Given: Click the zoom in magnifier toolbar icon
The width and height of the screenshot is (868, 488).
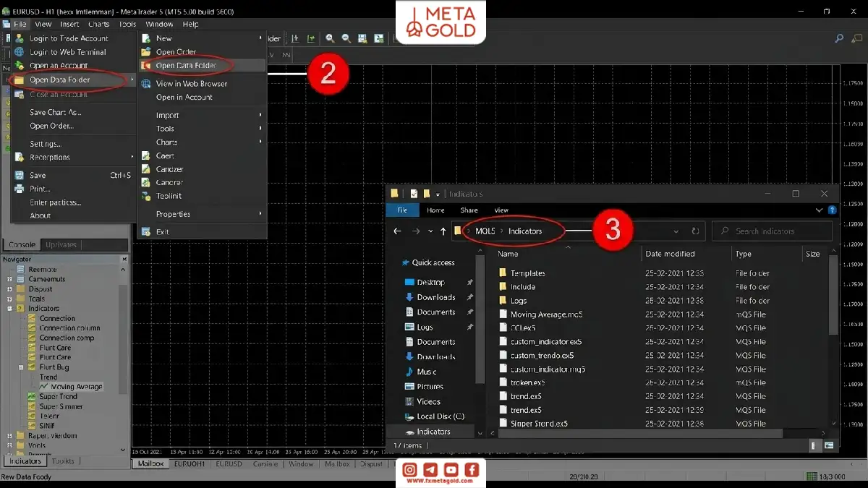Looking at the screenshot, I should click(x=330, y=38).
